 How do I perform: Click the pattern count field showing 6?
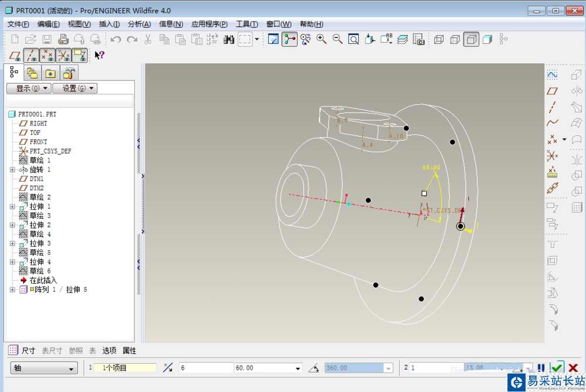point(204,368)
